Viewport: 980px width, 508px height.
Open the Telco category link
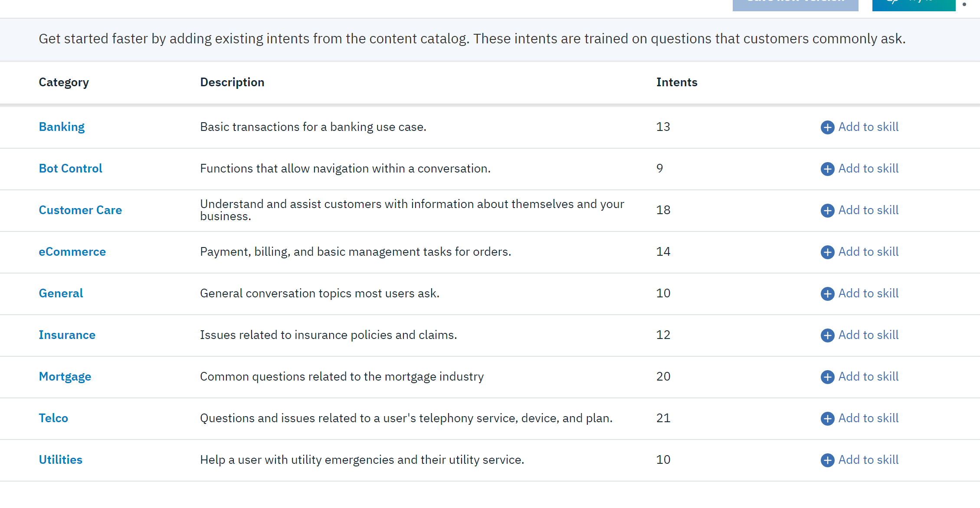[53, 418]
